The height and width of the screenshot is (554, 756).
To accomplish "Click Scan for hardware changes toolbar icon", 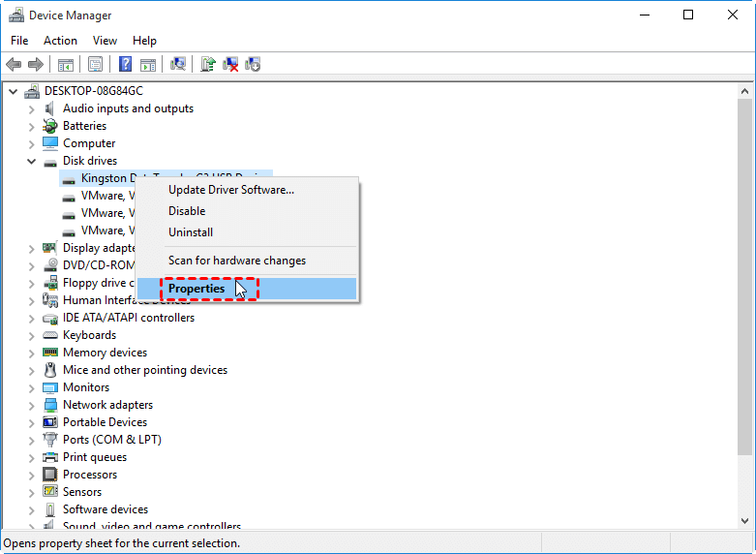I will pyautogui.click(x=178, y=64).
